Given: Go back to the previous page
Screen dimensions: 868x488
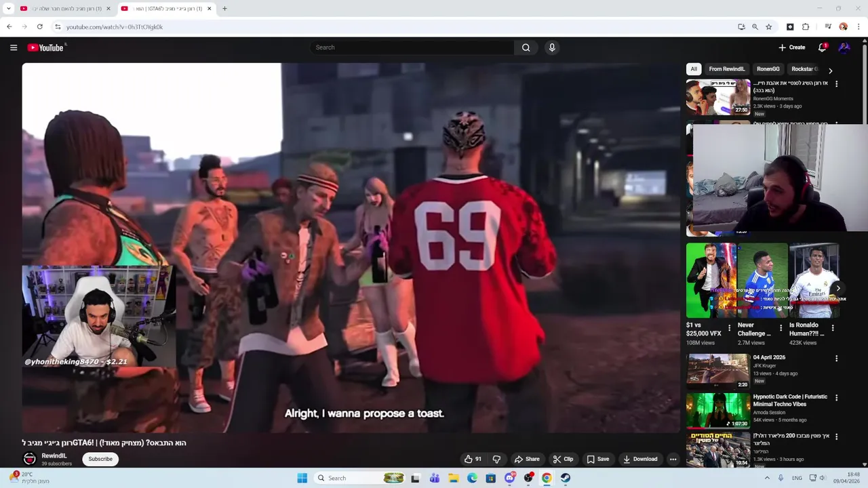Looking at the screenshot, I should [9, 27].
